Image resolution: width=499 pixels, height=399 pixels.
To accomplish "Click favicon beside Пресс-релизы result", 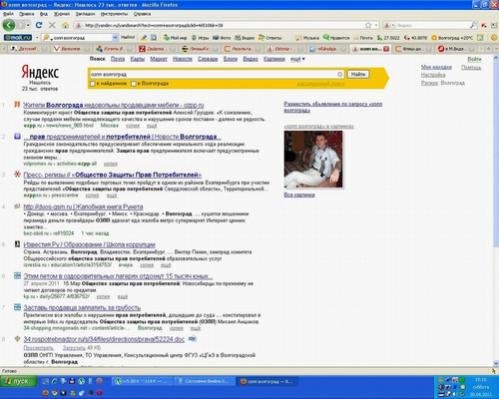I will point(17,174).
